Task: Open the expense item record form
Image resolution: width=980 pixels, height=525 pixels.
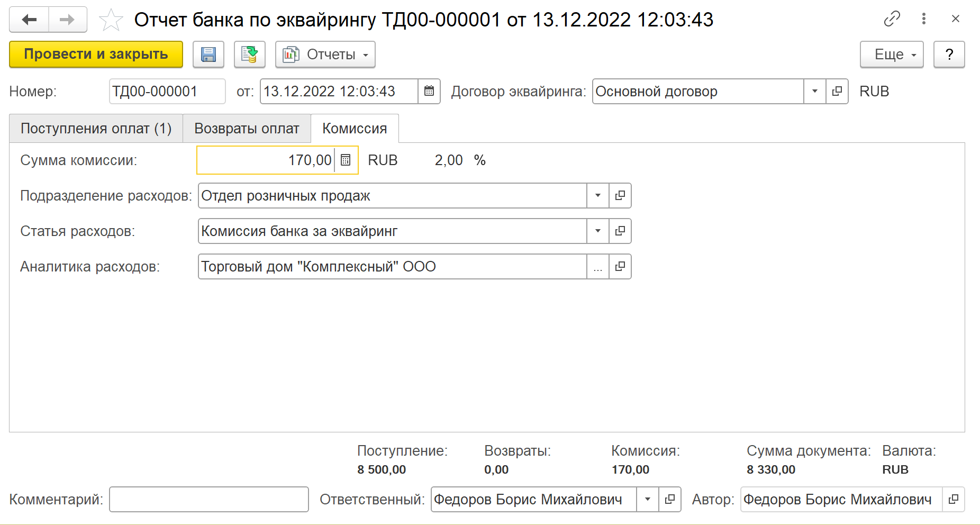Action: 620,231
